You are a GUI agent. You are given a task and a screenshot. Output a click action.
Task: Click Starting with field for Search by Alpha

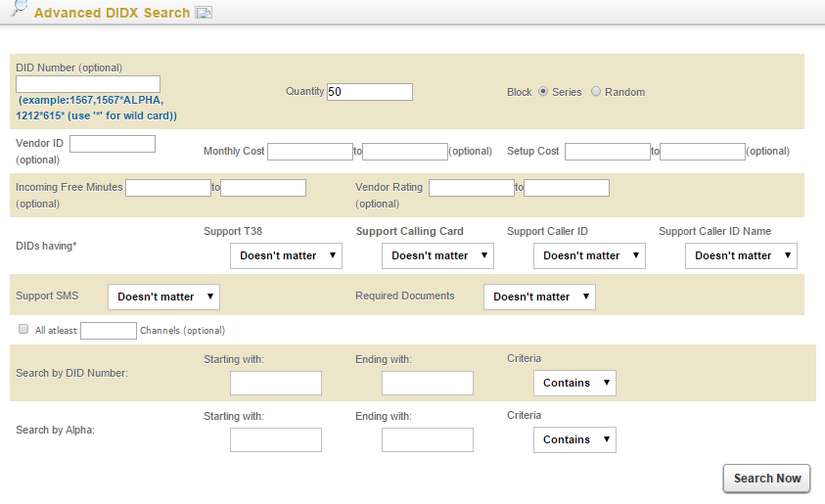click(276, 439)
